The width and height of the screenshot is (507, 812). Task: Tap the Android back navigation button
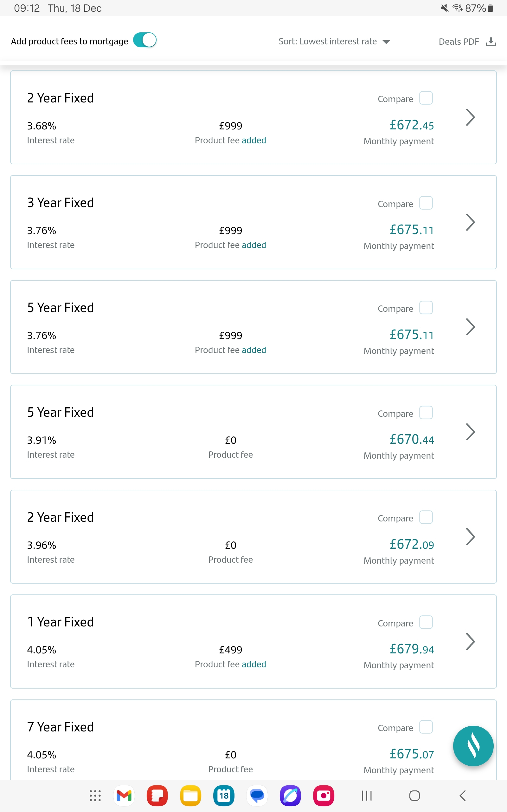(x=462, y=795)
